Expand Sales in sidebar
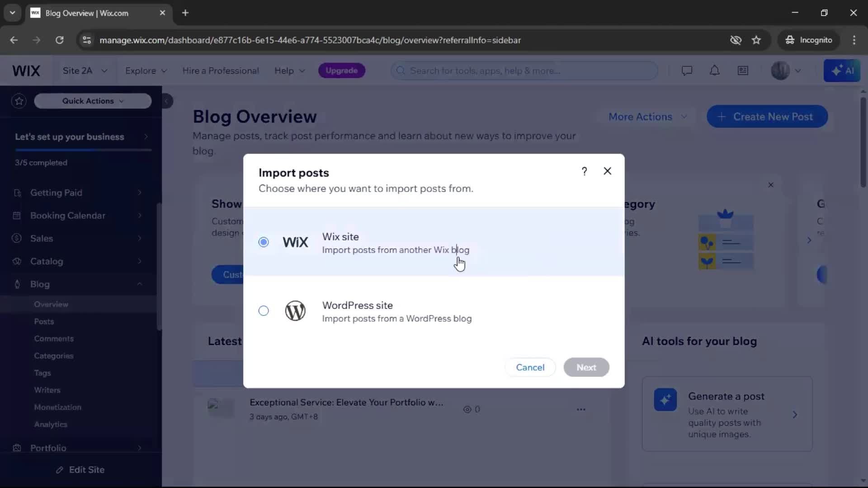 (x=78, y=239)
